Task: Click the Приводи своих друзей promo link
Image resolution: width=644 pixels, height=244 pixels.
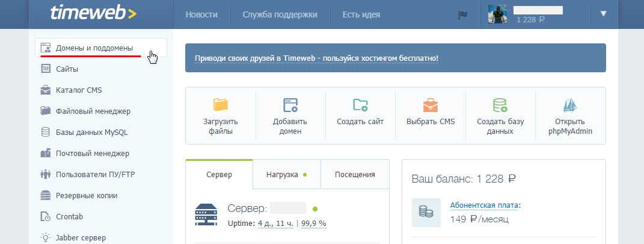Action: click(317, 58)
